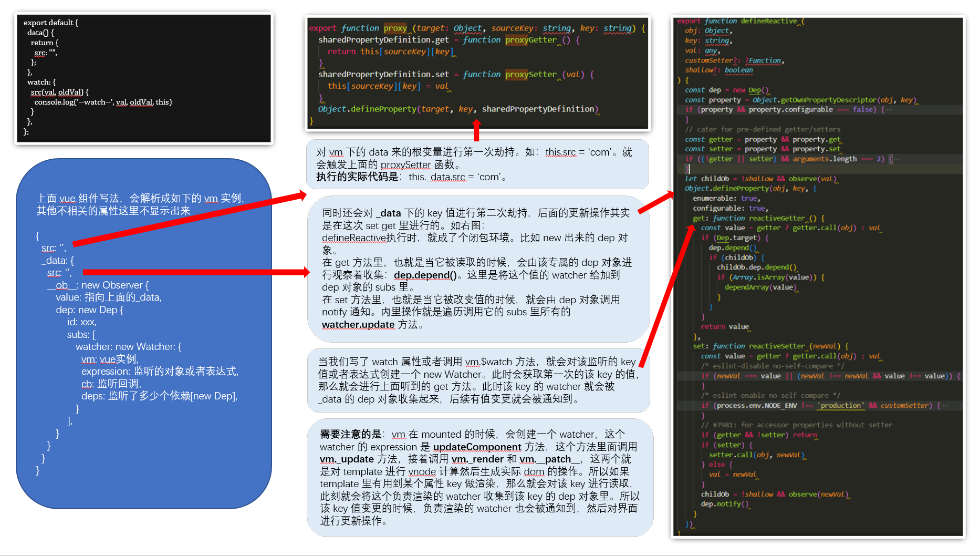This screenshot has width=980, height=556.
Task: Click the '// cater for pre-defined getter/setters' comment
Action: click(763, 129)
